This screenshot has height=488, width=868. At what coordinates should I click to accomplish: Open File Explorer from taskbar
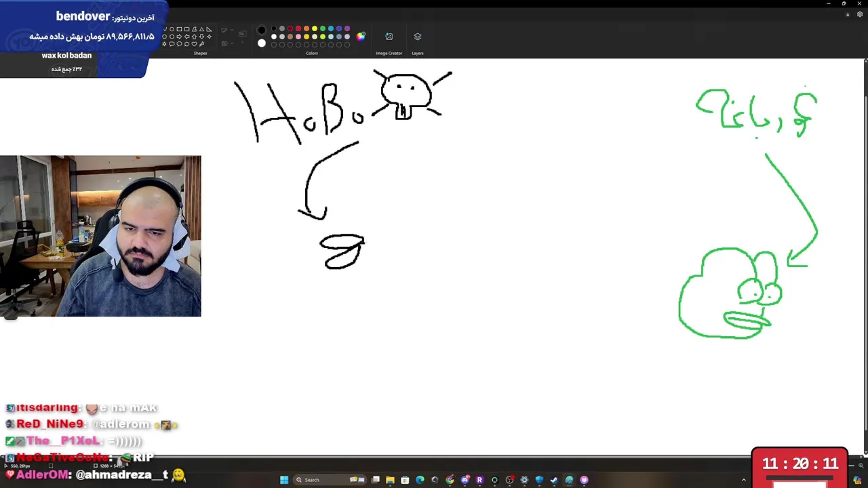pyautogui.click(x=390, y=480)
